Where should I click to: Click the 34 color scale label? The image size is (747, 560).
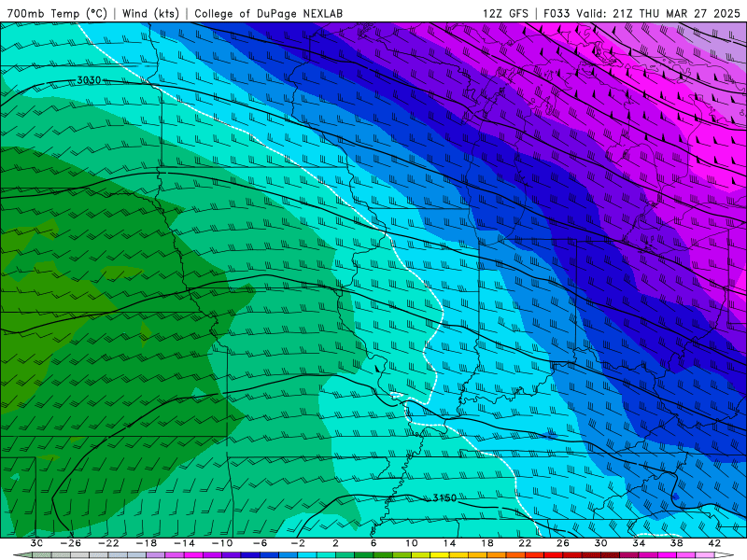639,543
